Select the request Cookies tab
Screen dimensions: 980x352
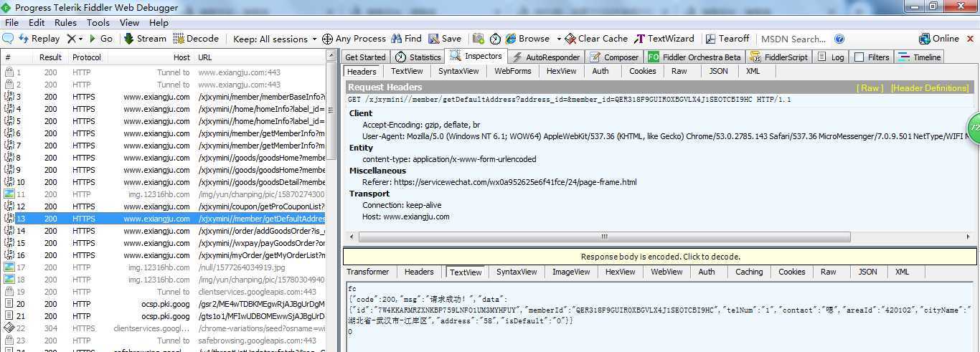[x=642, y=71]
